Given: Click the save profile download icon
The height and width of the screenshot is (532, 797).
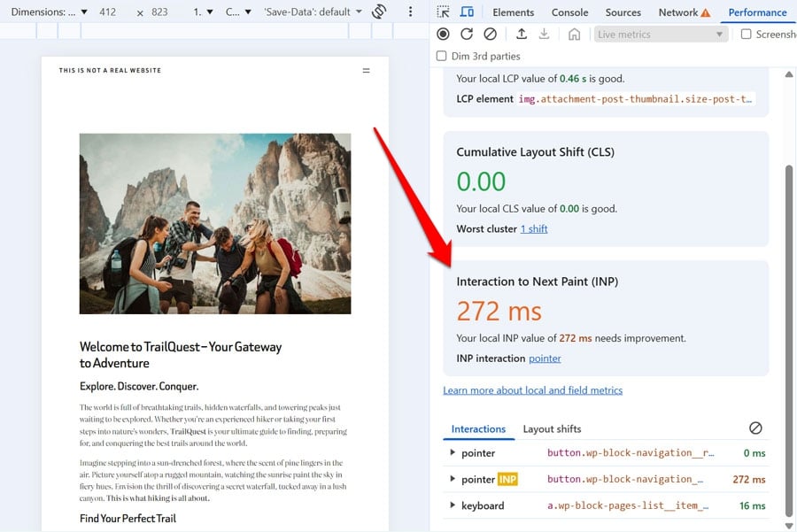Looking at the screenshot, I should tap(543, 34).
